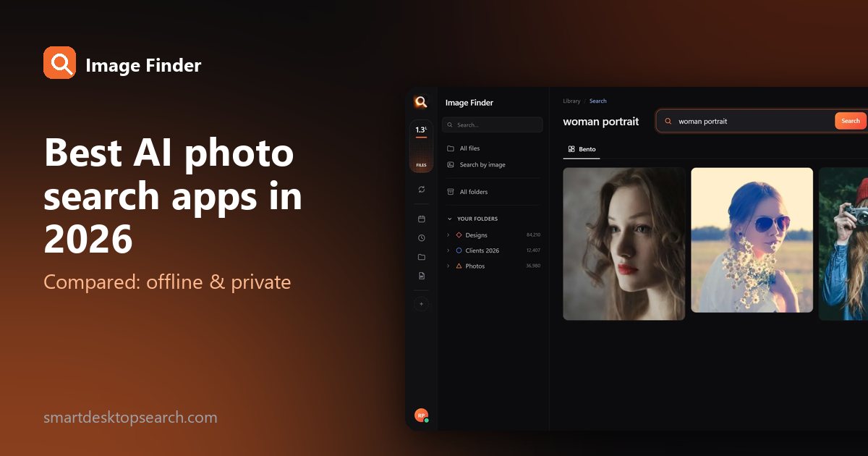Open the calendar icon in sidebar

coord(421,219)
